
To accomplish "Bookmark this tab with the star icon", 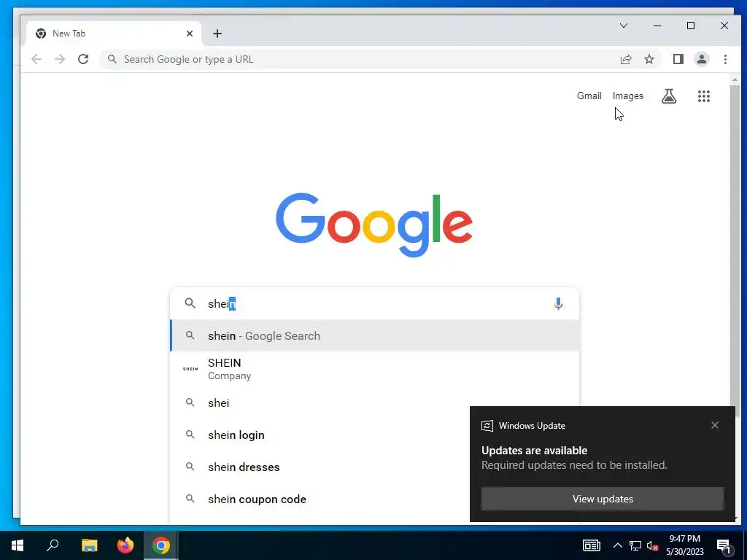I will tap(649, 59).
